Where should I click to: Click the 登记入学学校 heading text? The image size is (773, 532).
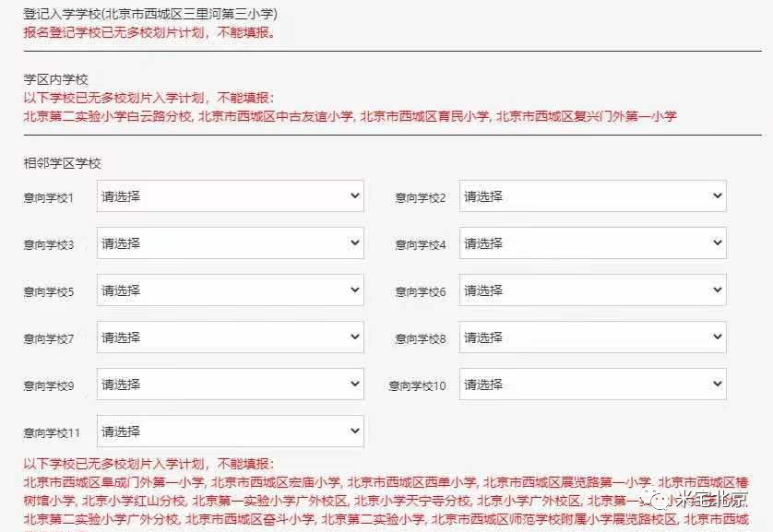click(150, 14)
